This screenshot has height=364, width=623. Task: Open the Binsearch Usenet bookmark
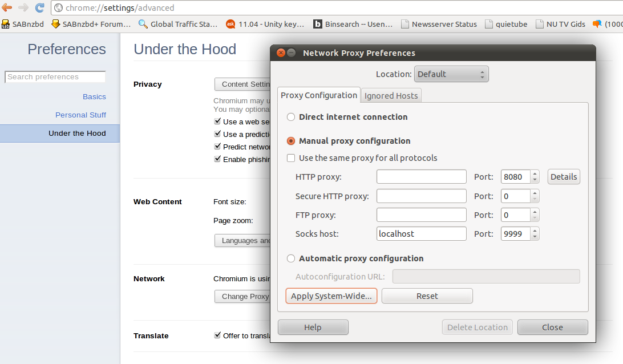[x=353, y=24]
